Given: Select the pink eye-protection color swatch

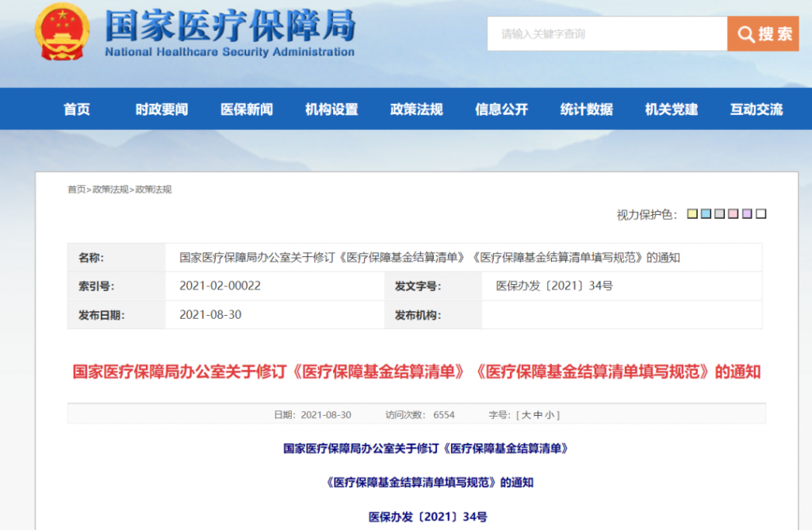Looking at the screenshot, I should [x=733, y=213].
